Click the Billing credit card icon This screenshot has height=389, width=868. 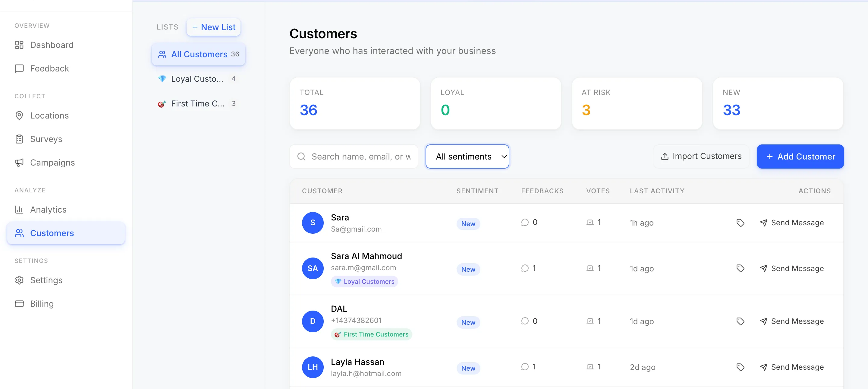click(x=19, y=304)
